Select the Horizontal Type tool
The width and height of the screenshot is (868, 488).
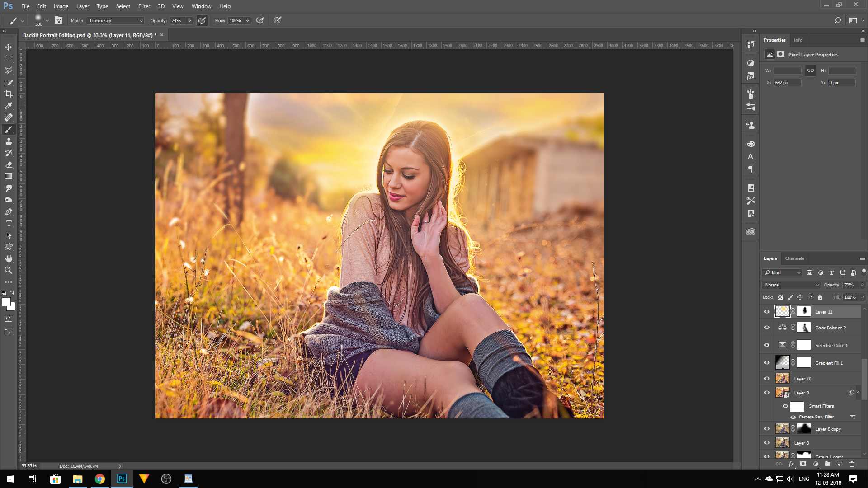click(9, 223)
